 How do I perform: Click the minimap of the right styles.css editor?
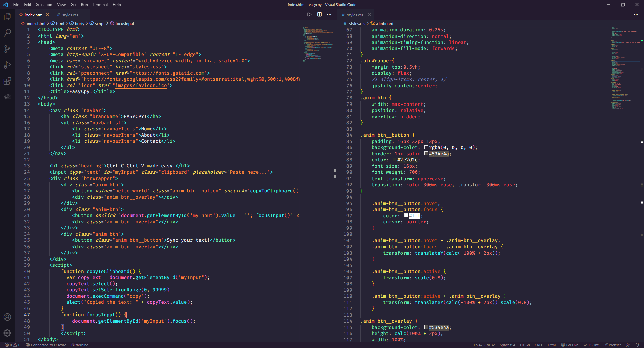click(625, 68)
